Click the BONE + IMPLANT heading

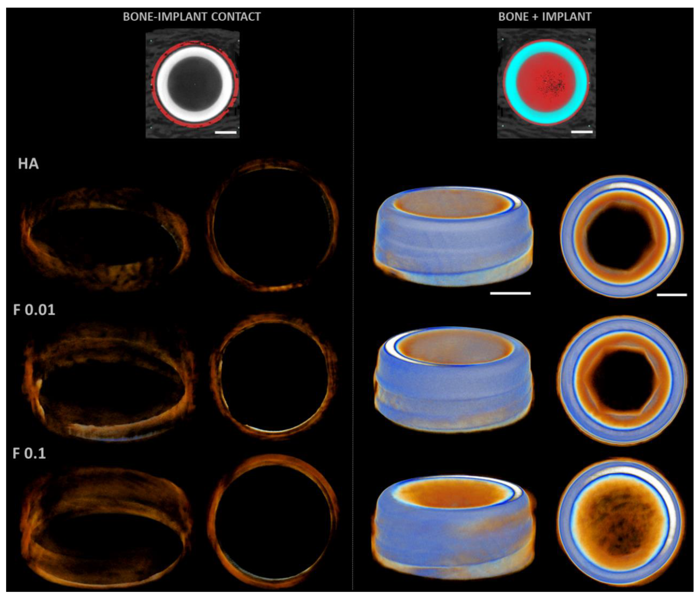point(545,17)
